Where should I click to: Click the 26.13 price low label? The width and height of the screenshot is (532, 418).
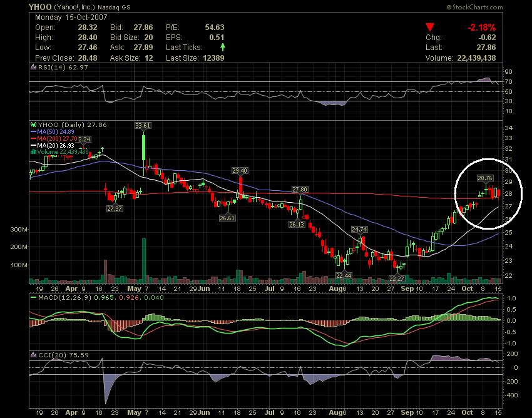(x=297, y=224)
